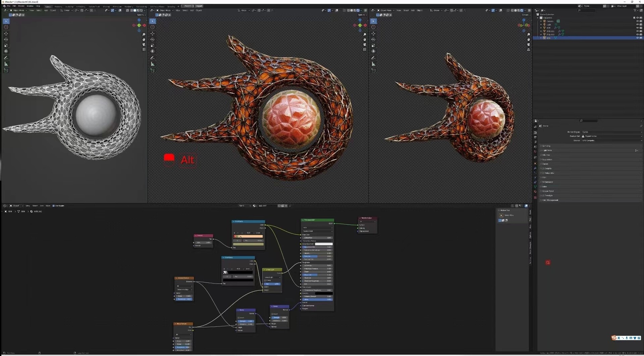The image size is (644, 356).
Task: Click the search field in the Outliner
Action: tap(587, 10)
